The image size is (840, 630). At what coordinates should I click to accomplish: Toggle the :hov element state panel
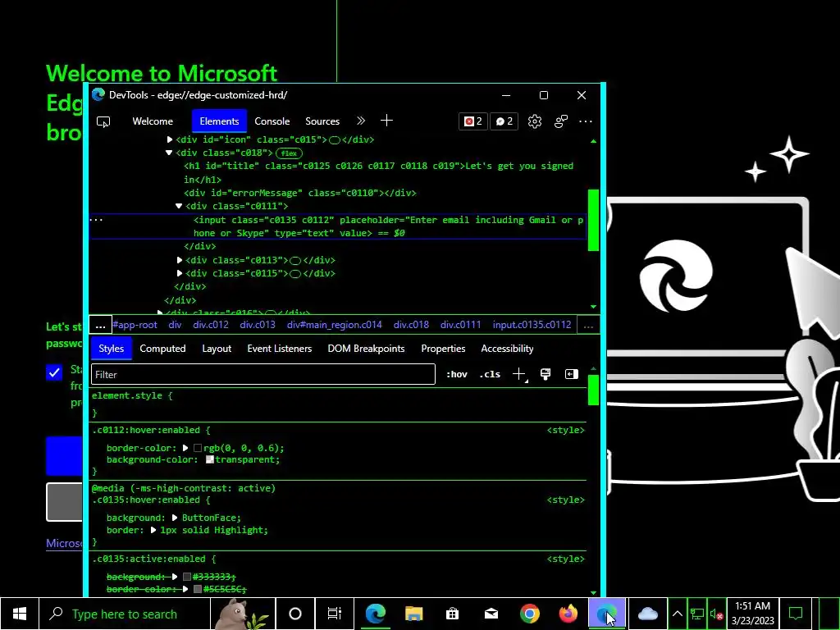coord(457,374)
